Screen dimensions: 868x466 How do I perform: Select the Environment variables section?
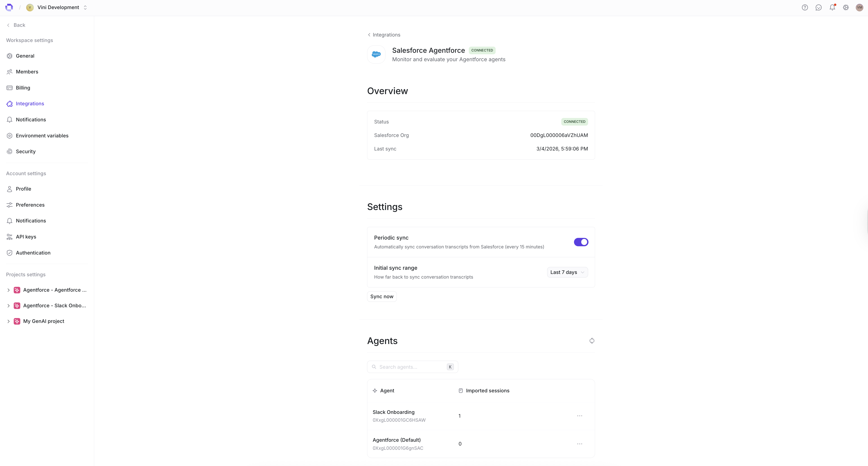[42, 135]
